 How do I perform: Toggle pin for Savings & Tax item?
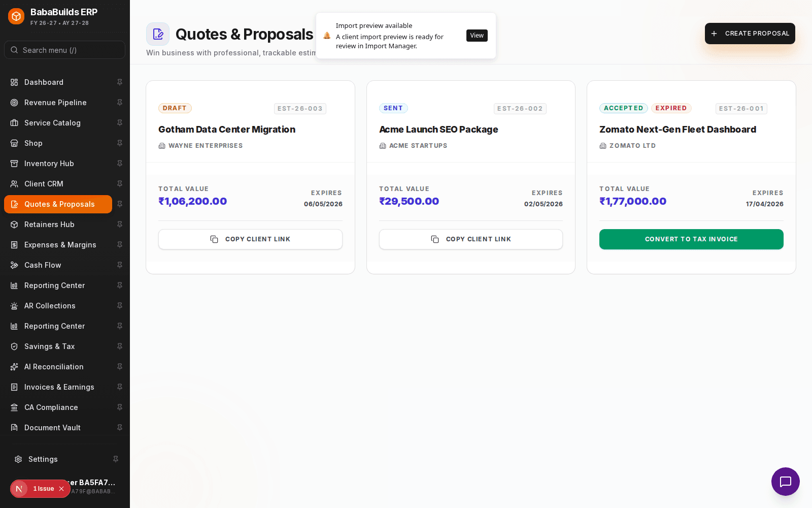coord(120,346)
